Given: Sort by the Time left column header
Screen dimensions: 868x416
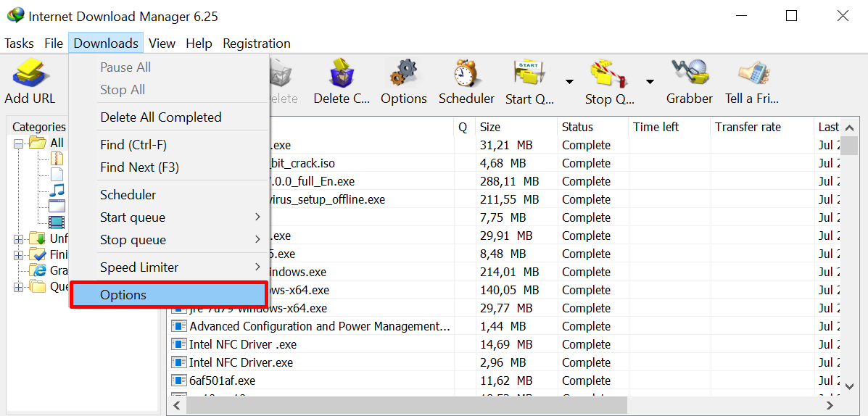Looking at the screenshot, I should click(x=670, y=128).
